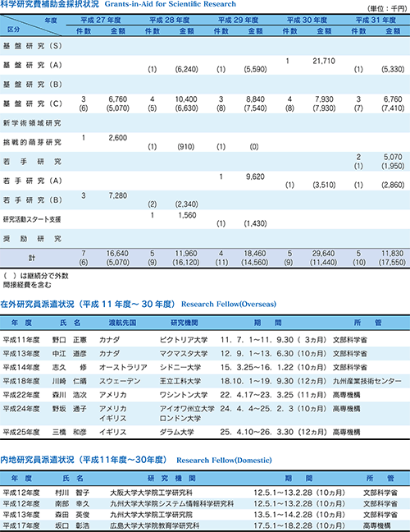
Task: Click the 基盤研究（C） row label
Action: tap(33, 103)
